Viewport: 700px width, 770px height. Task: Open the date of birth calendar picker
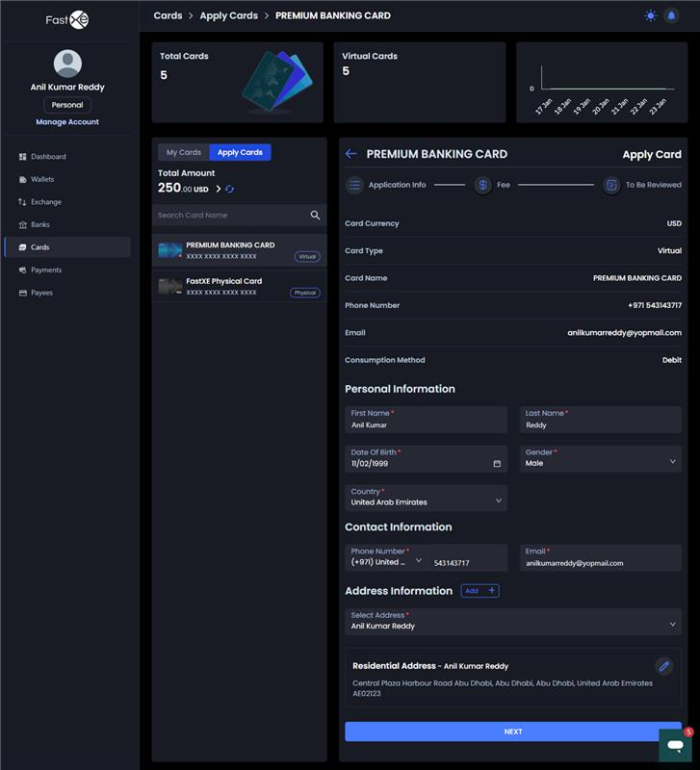pos(497,463)
